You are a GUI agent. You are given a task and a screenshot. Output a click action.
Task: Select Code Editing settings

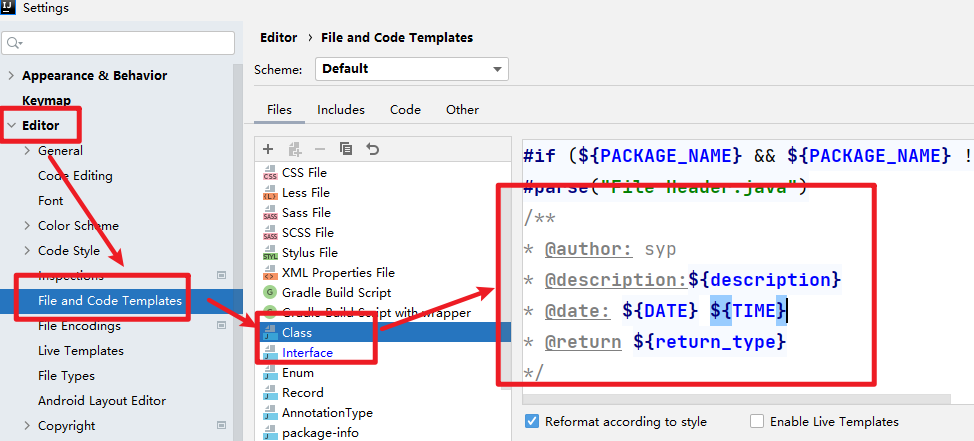[75, 176]
